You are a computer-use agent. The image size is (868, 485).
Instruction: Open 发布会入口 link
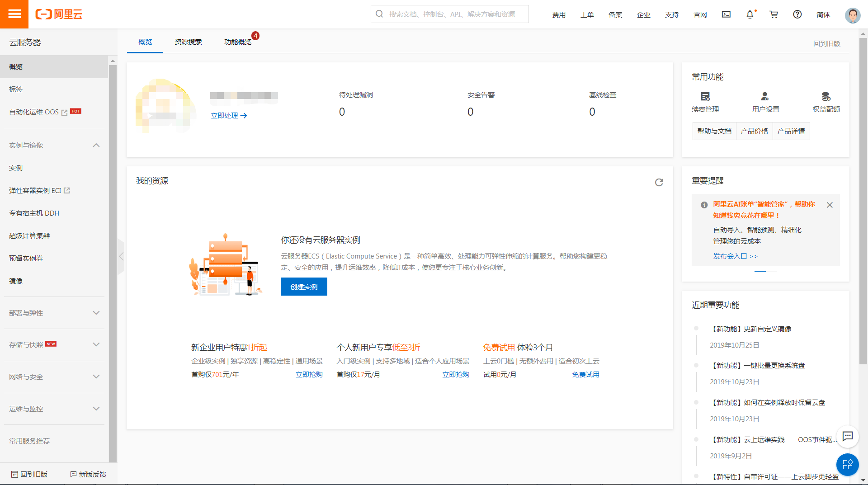(736, 256)
